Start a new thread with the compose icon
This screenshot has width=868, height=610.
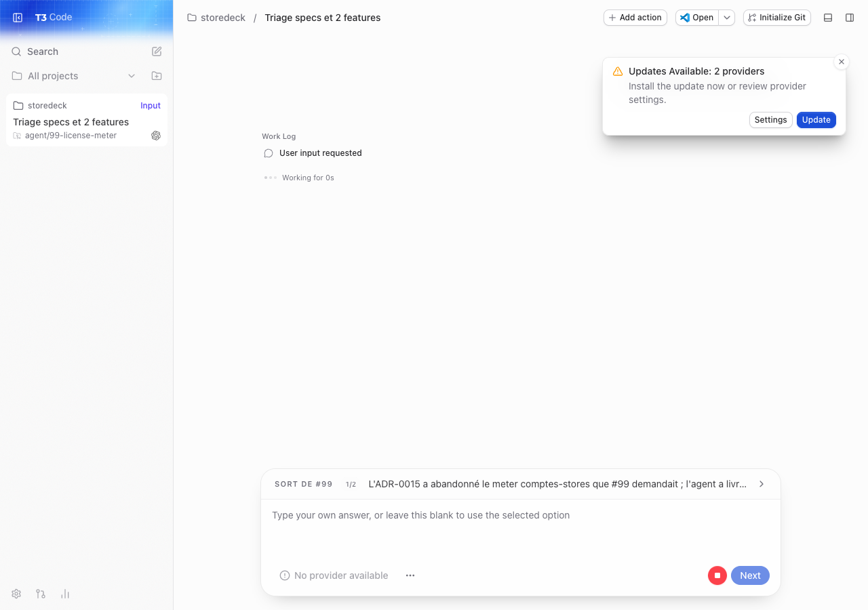click(x=157, y=52)
